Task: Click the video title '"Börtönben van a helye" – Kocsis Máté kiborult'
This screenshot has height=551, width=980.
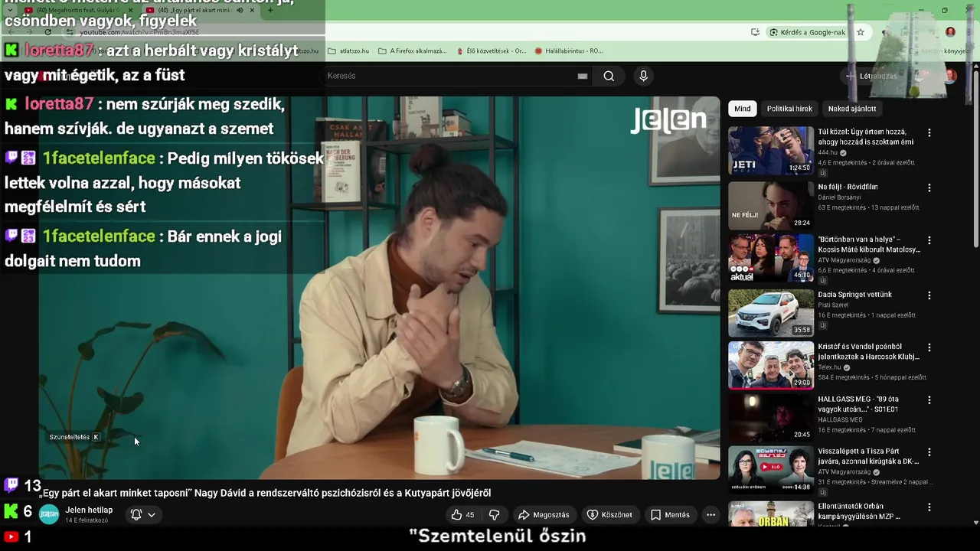Action: tap(869, 244)
